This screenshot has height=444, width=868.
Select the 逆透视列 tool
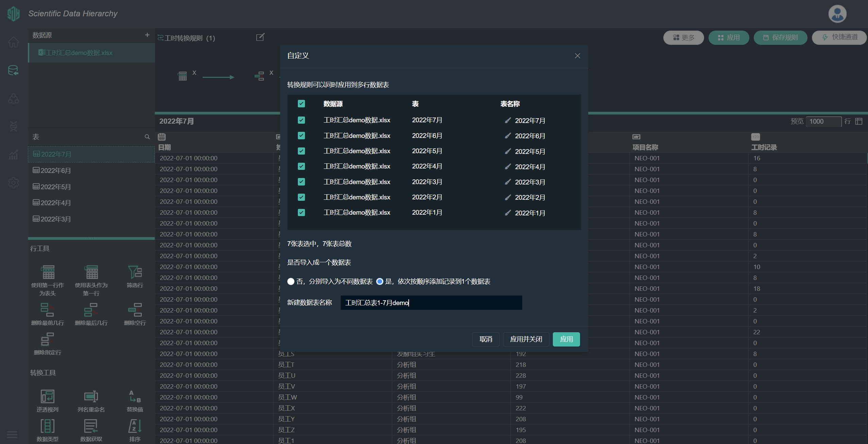pos(48,401)
